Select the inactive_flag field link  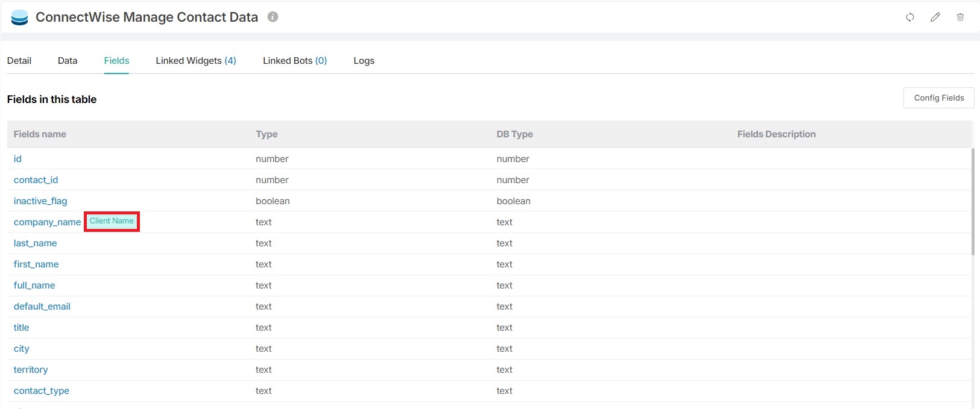40,201
